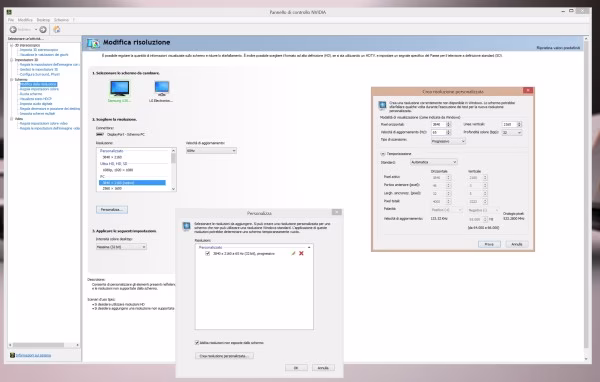Open the Desktop menu
The height and width of the screenshot is (382, 600).
click(43, 20)
